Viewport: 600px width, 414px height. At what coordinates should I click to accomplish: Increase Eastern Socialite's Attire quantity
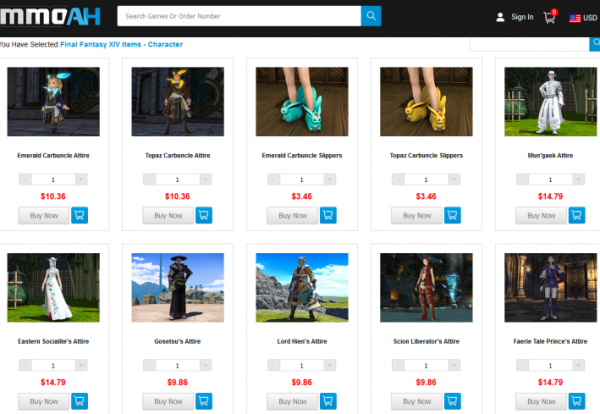click(81, 365)
